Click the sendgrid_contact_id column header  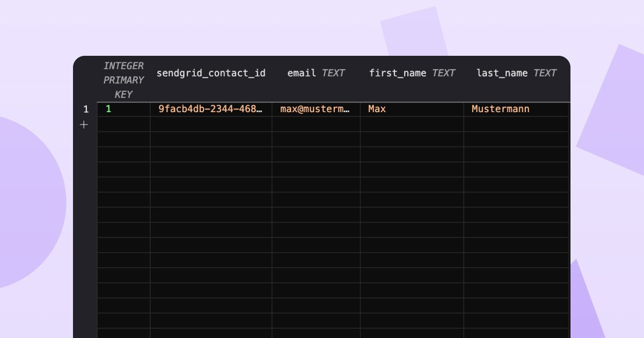[x=211, y=73]
